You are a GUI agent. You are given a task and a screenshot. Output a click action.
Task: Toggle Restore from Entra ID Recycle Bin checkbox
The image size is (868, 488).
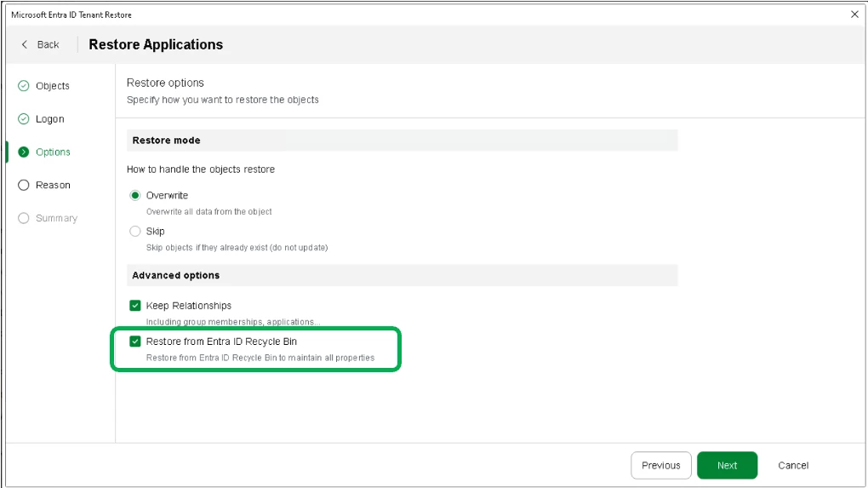click(x=135, y=342)
